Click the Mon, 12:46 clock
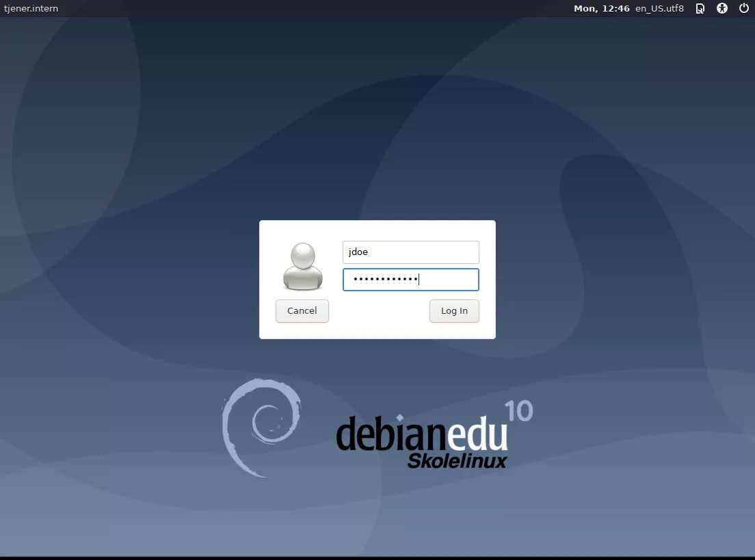This screenshot has width=755, height=560. tap(601, 8)
